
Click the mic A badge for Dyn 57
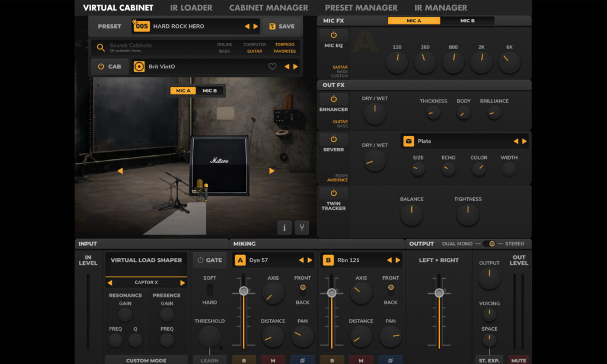coord(240,260)
